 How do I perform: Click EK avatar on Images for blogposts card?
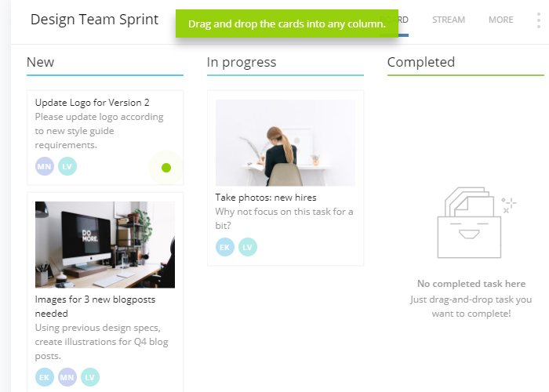pyautogui.click(x=45, y=377)
